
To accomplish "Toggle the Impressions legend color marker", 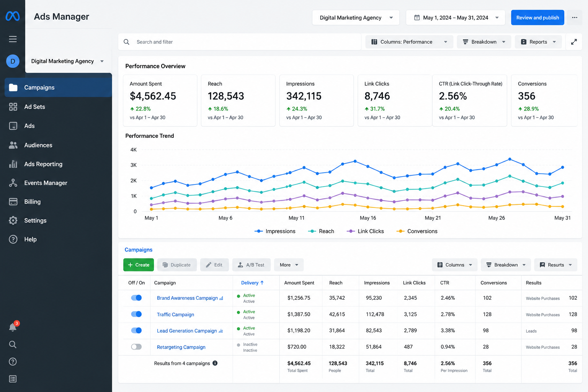I will pyautogui.click(x=259, y=231).
